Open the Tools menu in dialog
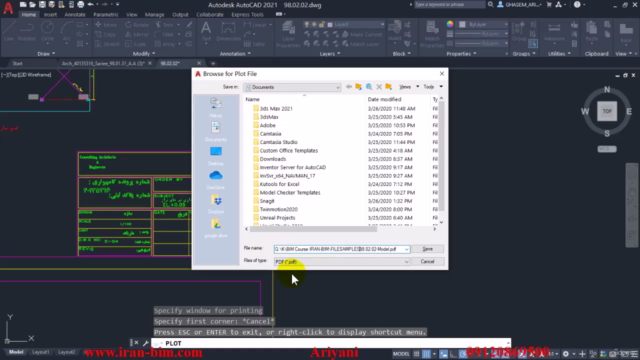640x360 pixels. [x=432, y=87]
